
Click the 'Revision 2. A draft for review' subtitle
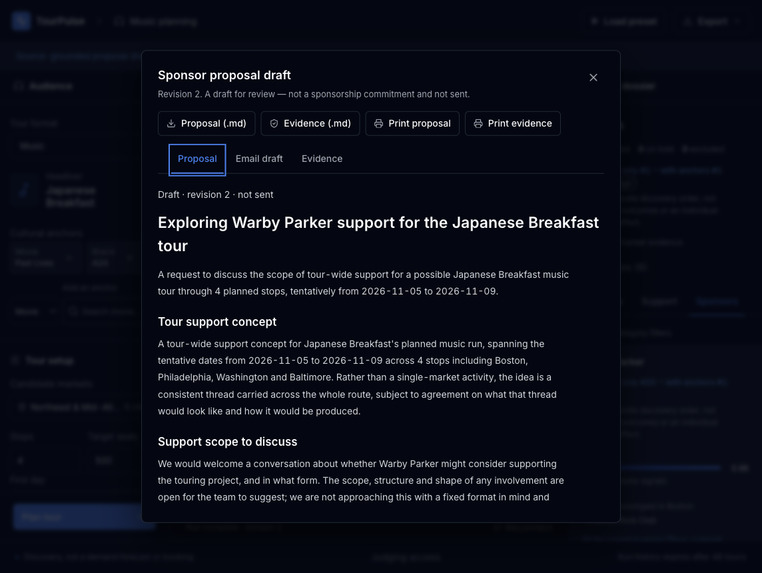tap(313, 94)
